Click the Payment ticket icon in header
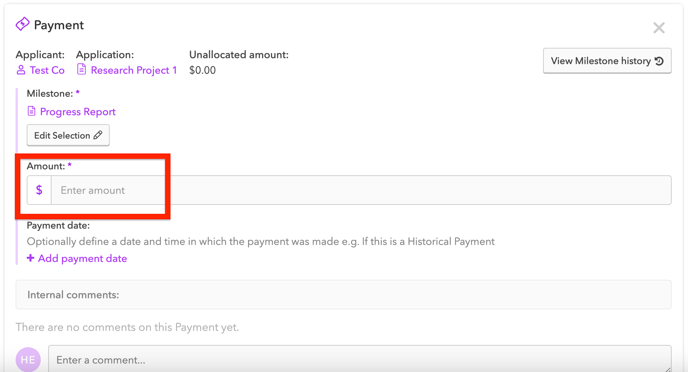This screenshot has width=688, height=372. point(22,24)
